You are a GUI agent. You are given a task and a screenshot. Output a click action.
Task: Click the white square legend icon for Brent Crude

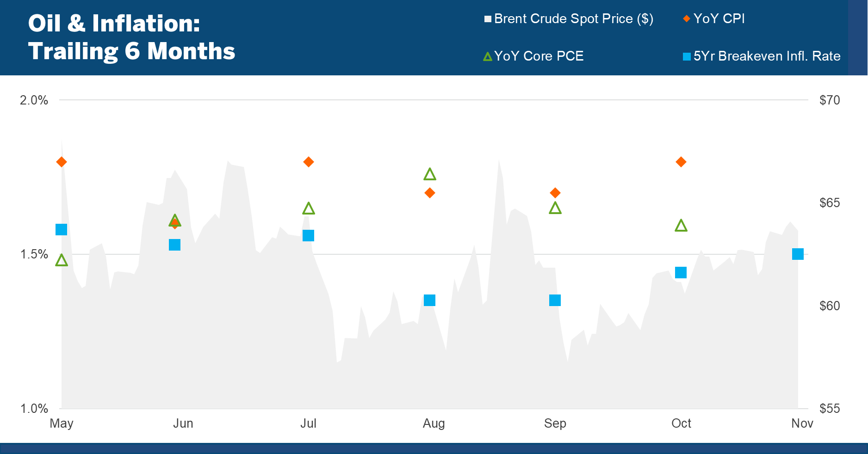coord(488,19)
